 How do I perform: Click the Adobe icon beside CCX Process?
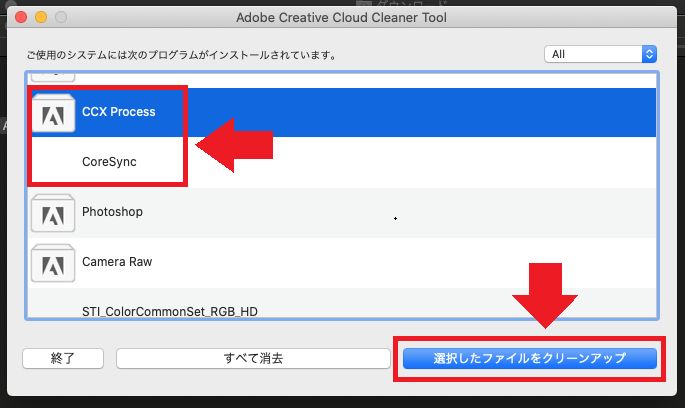click(x=53, y=113)
